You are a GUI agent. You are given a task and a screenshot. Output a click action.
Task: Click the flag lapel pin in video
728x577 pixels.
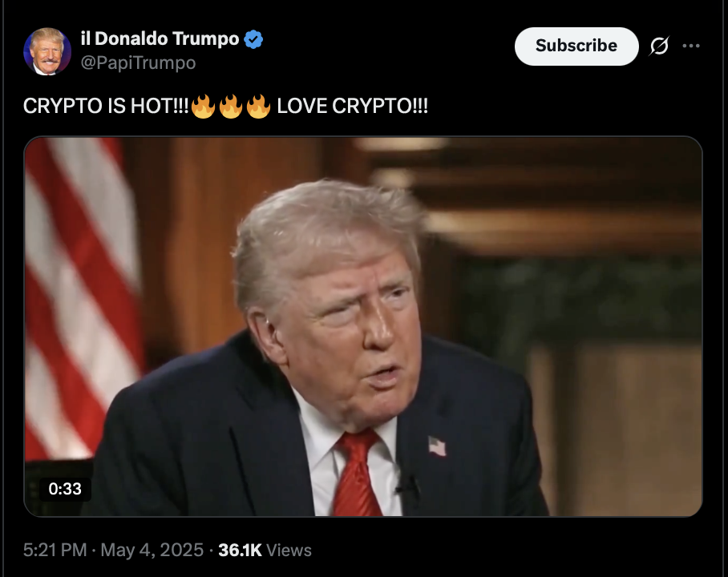[x=437, y=446]
